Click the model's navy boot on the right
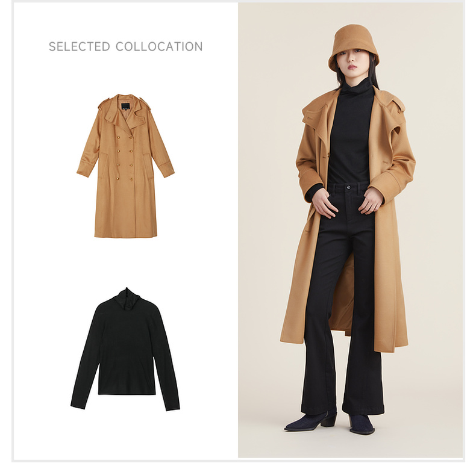This screenshot has width=476, height=475. click(x=362, y=424)
